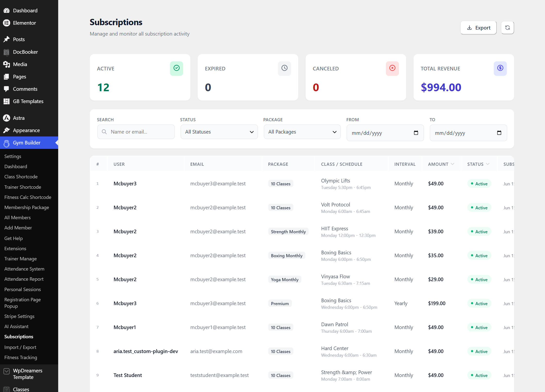Open Class Shortcode submenu item
The width and height of the screenshot is (545, 392).
pyautogui.click(x=21, y=177)
